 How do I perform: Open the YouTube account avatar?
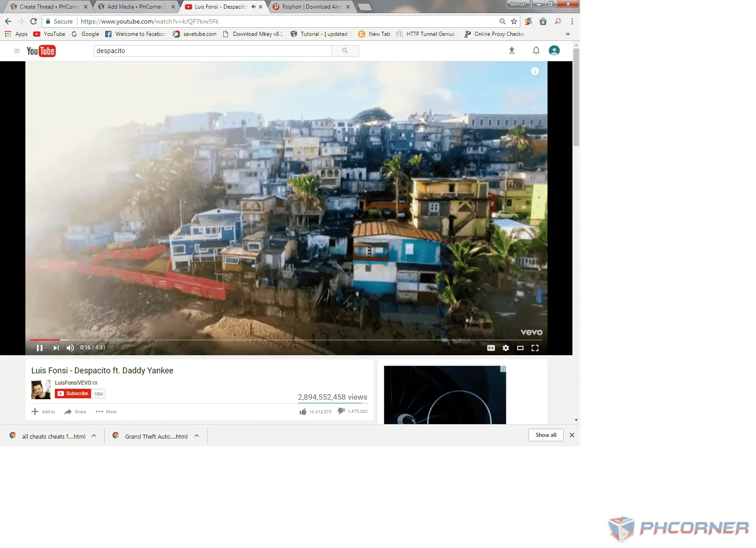554,50
